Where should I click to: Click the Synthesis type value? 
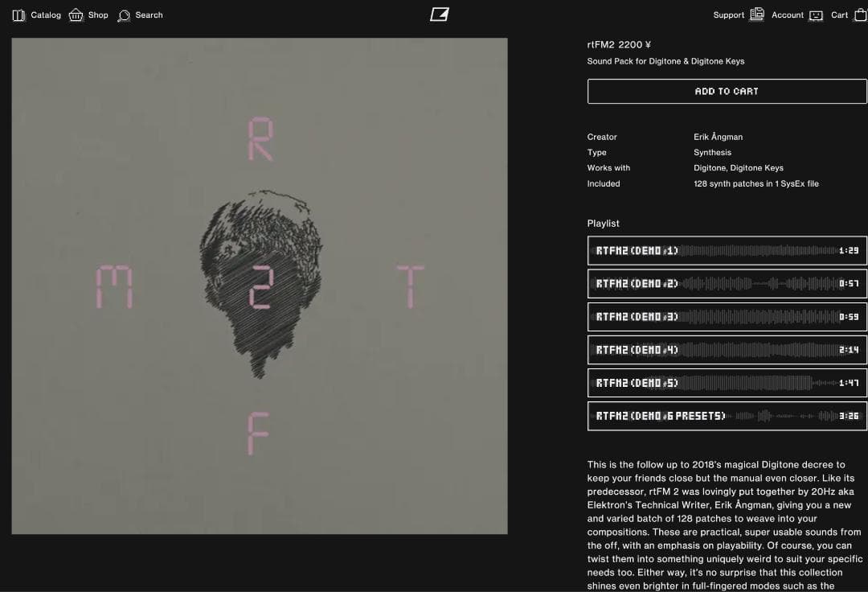(712, 152)
